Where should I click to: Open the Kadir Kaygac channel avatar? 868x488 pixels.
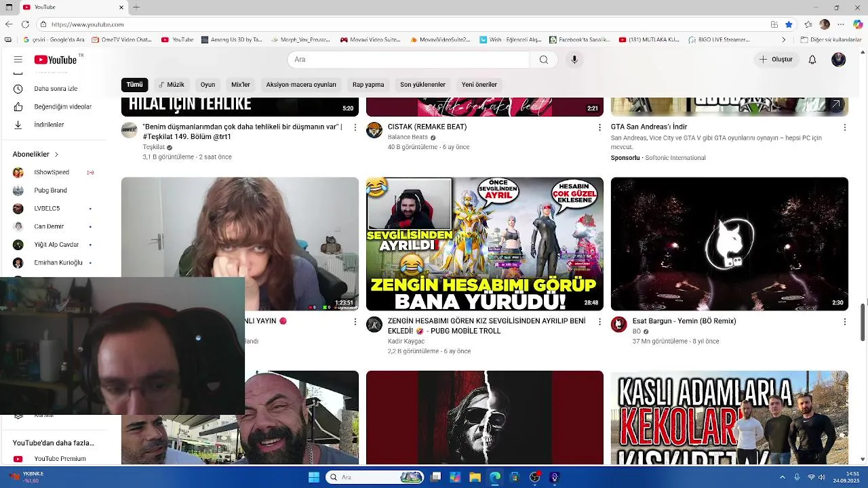tap(374, 325)
